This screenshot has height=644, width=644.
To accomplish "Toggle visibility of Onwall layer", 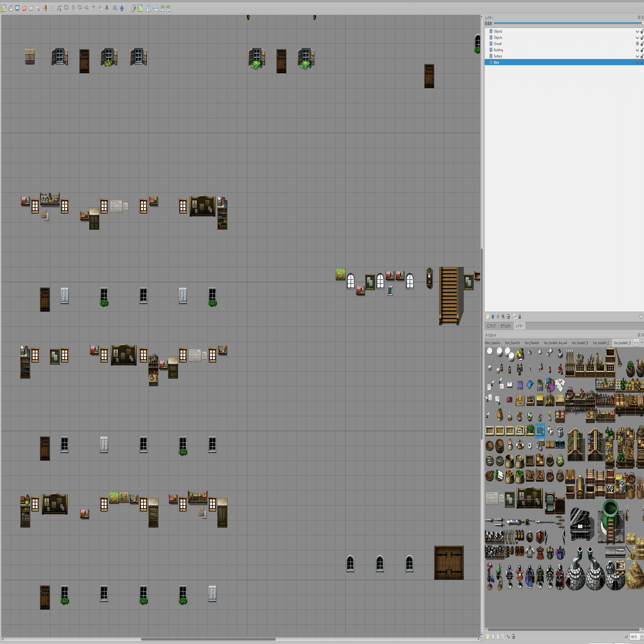I will (637, 44).
